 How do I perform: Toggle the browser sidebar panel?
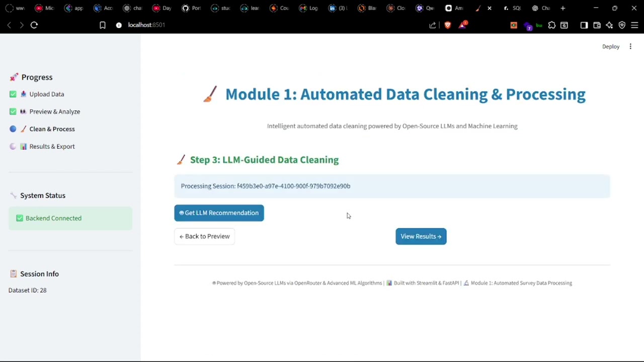pos(584,25)
